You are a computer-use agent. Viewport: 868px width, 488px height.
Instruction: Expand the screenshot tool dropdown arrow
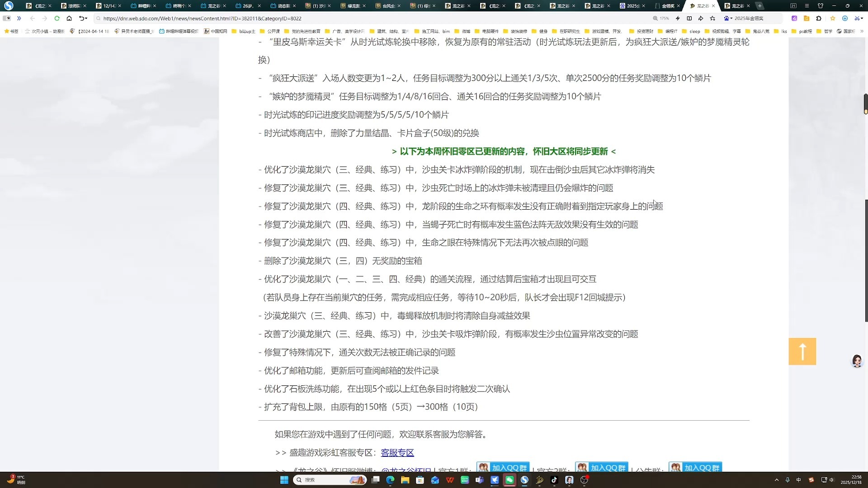tap(862, 19)
